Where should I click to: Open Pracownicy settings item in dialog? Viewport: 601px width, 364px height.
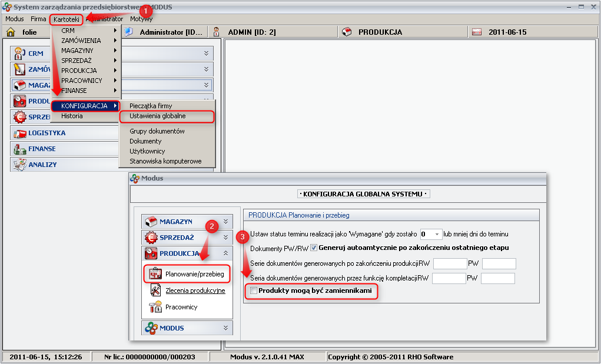[181, 307]
